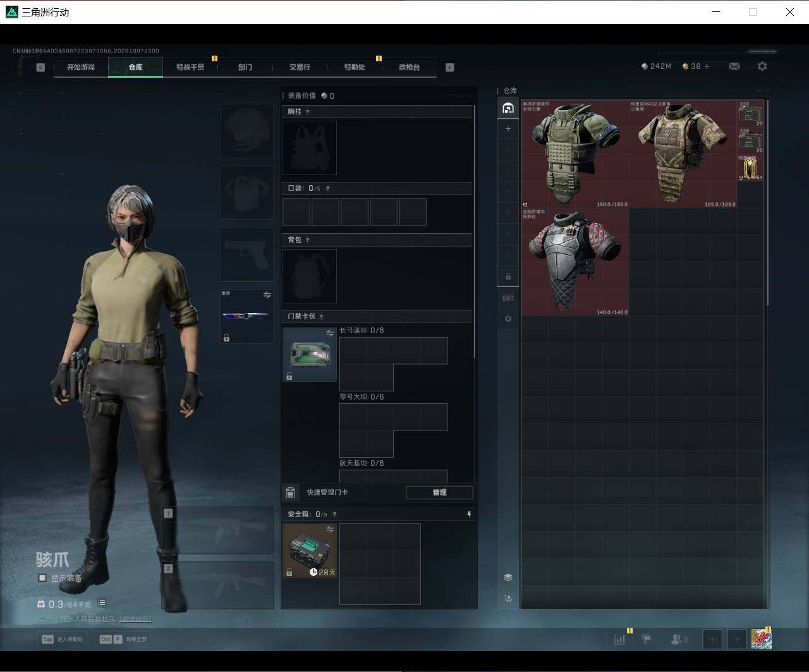Click the 管理 button for keycards

tap(439, 492)
